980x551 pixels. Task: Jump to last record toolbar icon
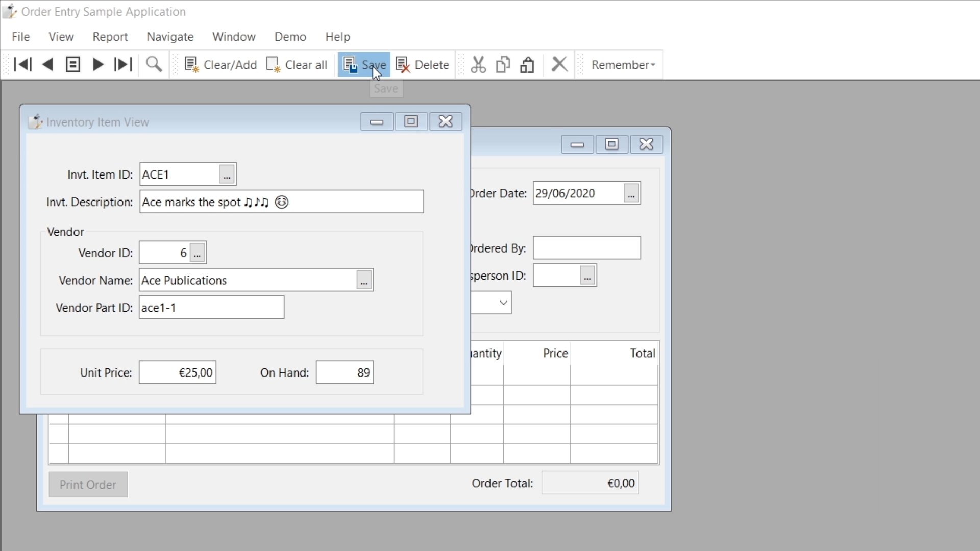[x=123, y=65]
